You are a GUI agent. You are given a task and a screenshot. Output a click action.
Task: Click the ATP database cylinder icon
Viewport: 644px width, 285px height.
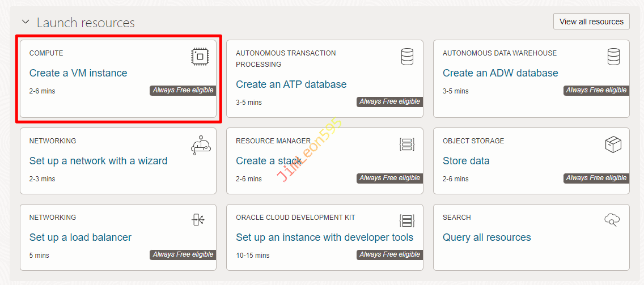[x=406, y=57]
